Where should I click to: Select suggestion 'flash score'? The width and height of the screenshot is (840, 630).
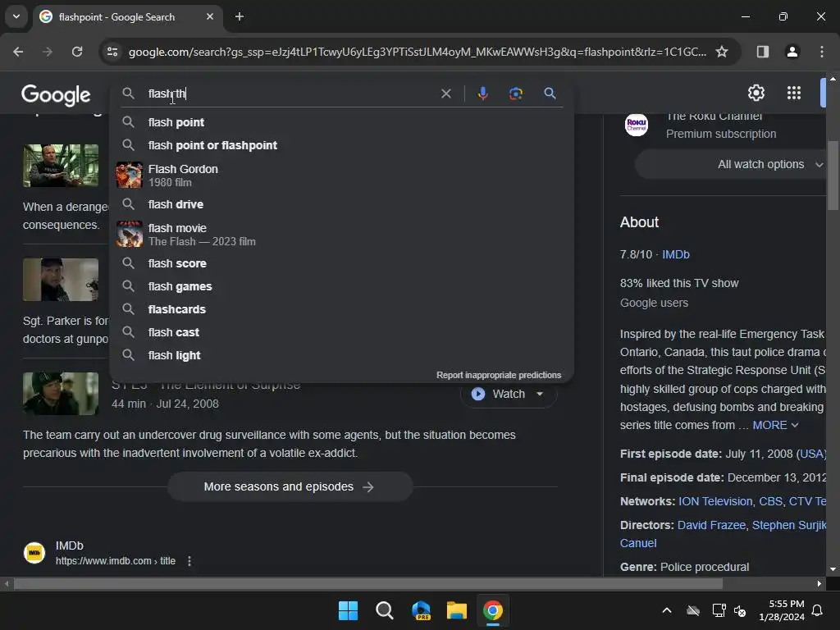[x=342, y=263]
